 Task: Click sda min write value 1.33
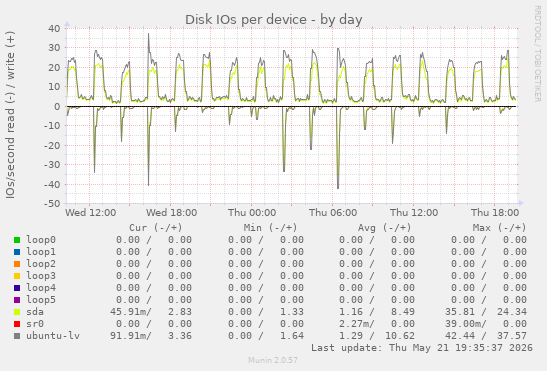point(292,312)
